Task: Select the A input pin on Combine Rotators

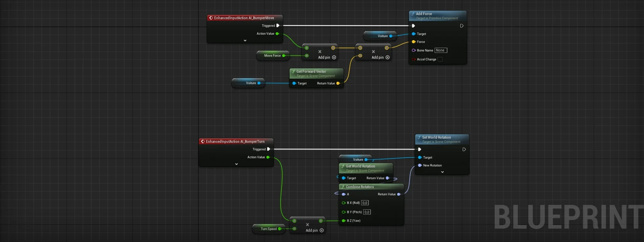Action: pyautogui.click(x=343, y=194)
